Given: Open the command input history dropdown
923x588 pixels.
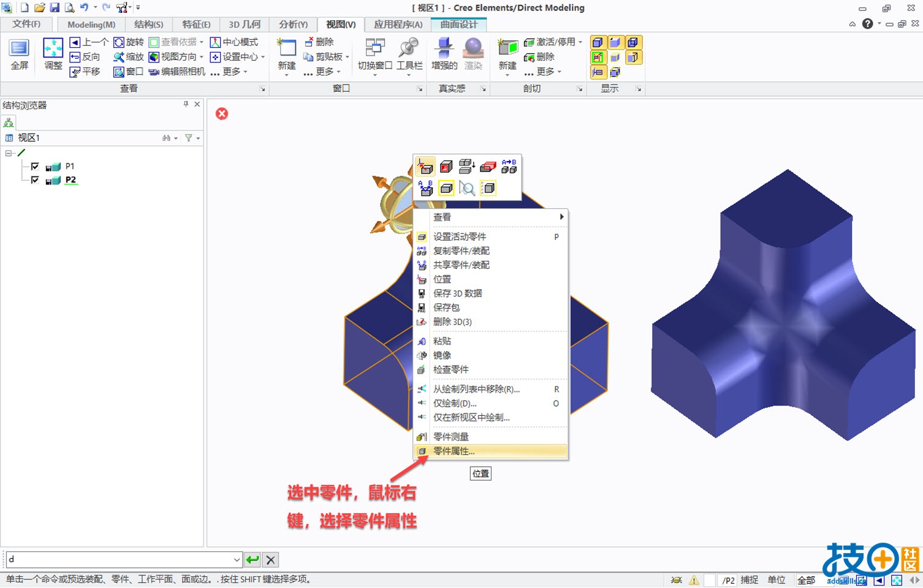Looking at the screenshot, I should (x=237, y=559).
